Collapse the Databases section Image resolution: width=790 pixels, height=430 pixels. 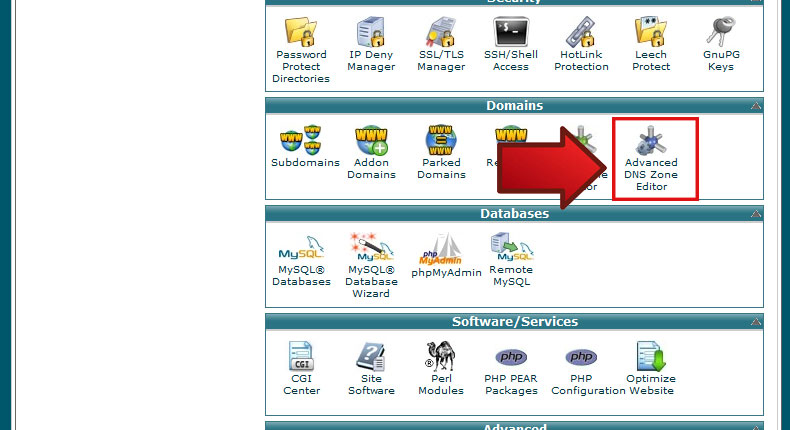point(755,214)
